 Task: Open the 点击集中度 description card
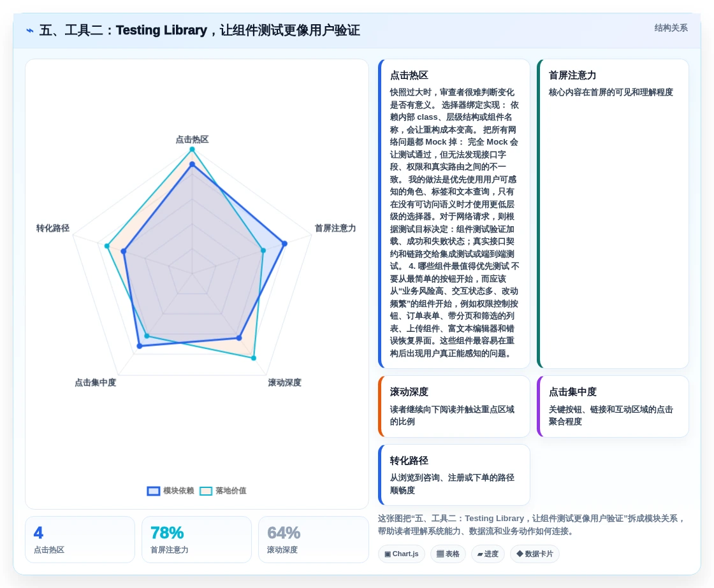coord(613,406)
